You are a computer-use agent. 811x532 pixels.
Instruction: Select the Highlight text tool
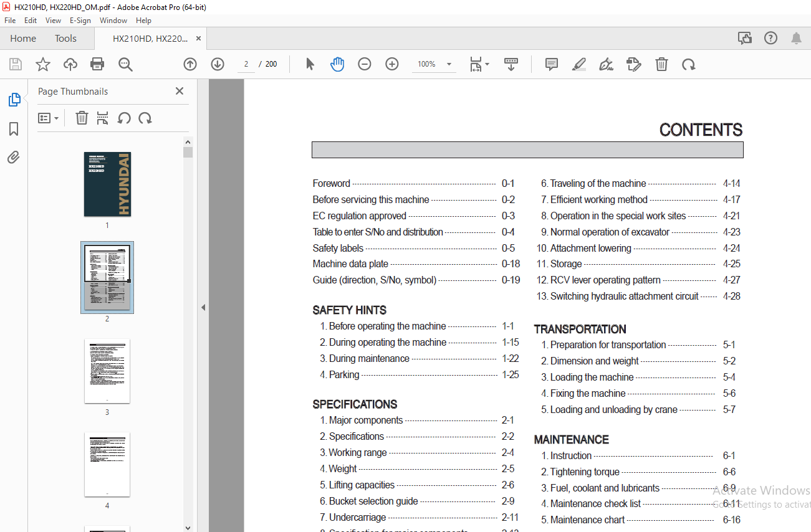pyautogui.click(x=579, y=64)
